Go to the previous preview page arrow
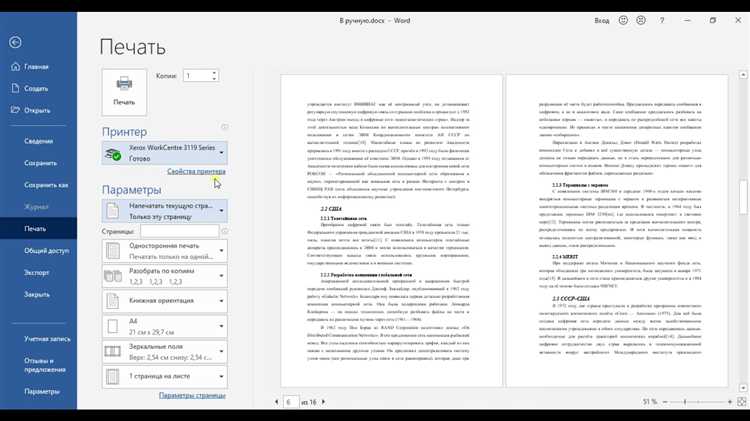The height and width of the screenshot is (421, 750). pyautogui.click(x=277, y=402)
